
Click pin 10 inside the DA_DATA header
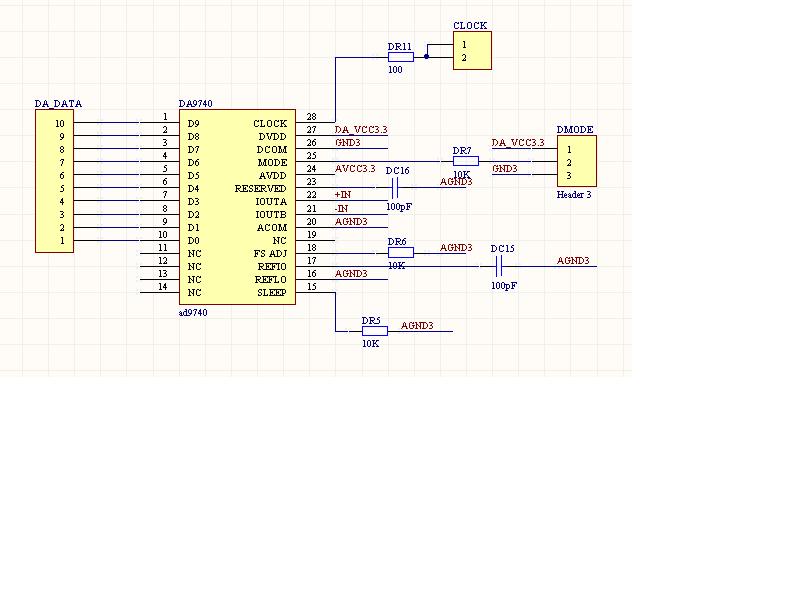point(60,123)
